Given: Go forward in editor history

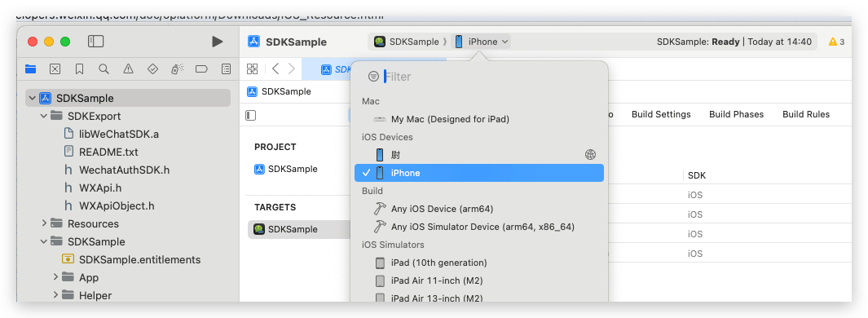Looking at the screenshot, I should pos(291,68).
